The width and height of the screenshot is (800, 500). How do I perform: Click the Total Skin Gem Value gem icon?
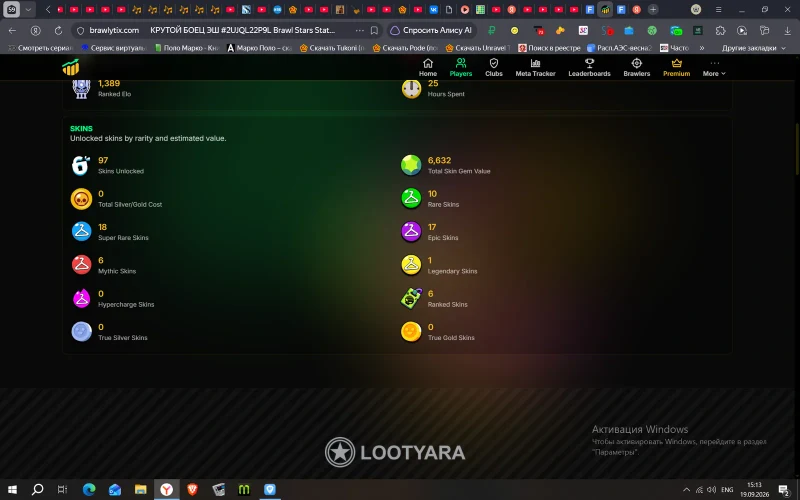pyautogui.click(x=411, y=165)
